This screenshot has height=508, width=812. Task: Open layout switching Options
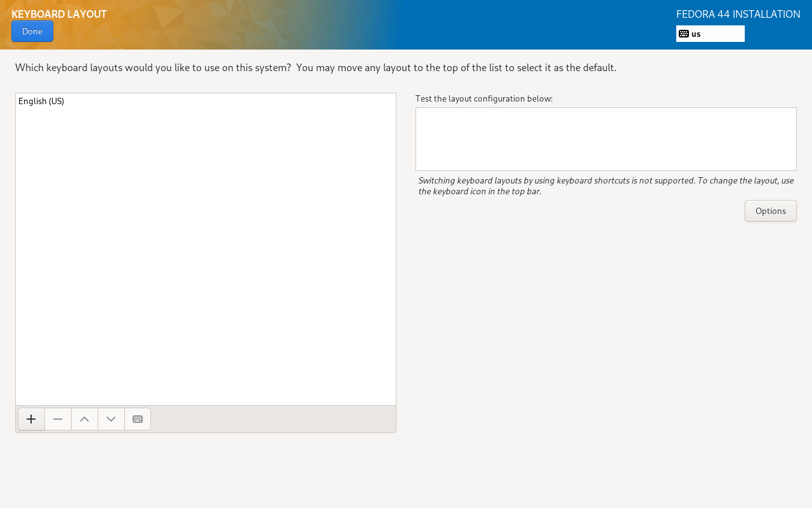tap(770, 211)
